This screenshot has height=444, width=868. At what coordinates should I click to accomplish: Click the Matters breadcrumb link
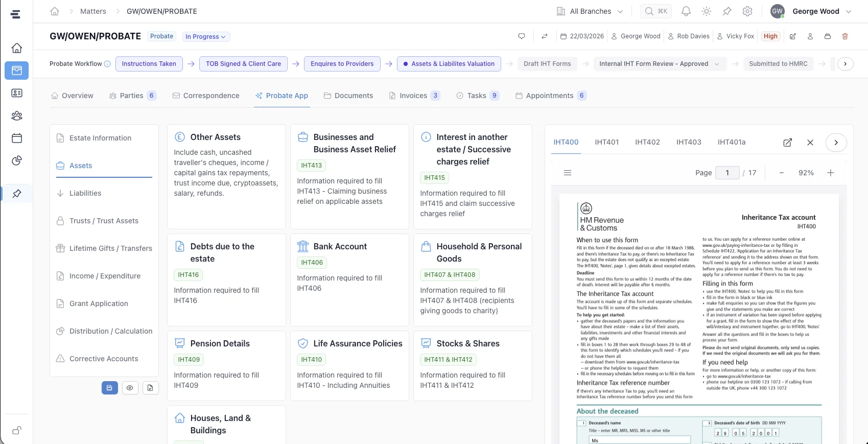[x=93, y=11]
